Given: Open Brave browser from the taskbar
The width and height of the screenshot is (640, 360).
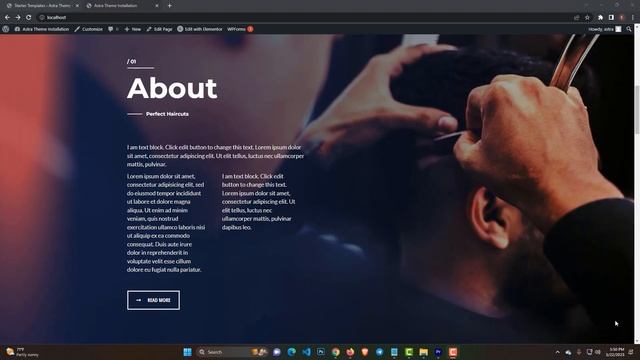Looking at the screenshot, I should tap(365, 352).
